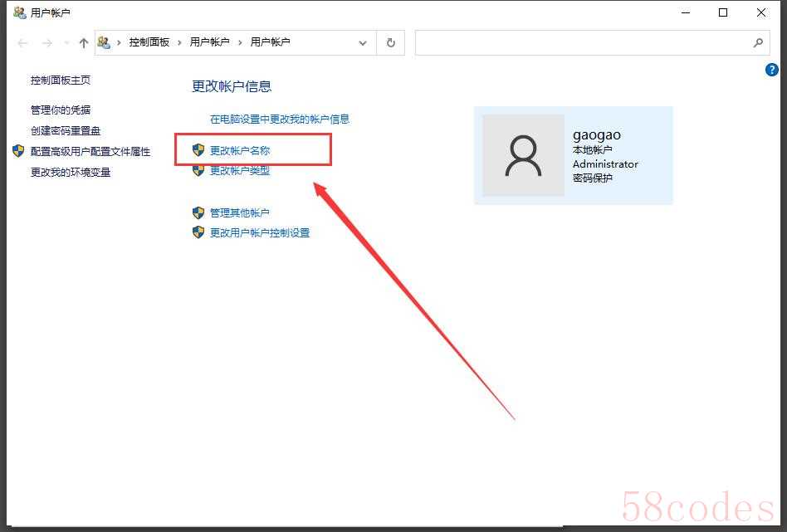Open 更改用户帐户控制设置 link
The height and width of the screenshot is (532, 787).
click(260, 233)
